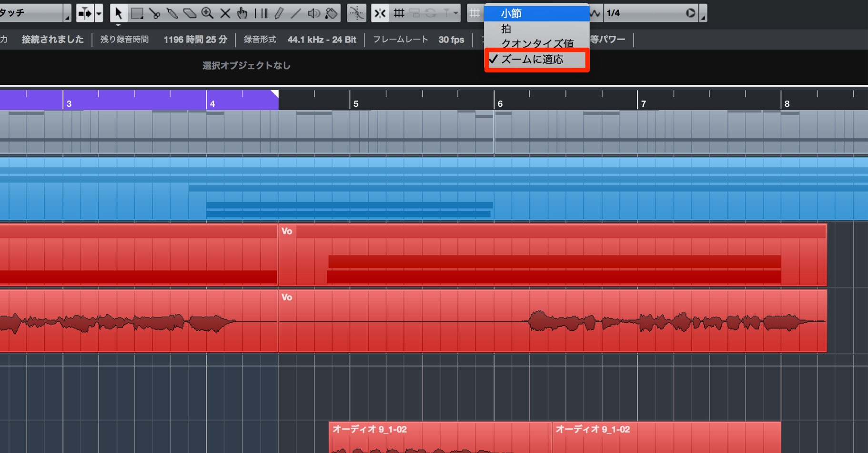Open the 1/4 quantize preset dropdown
The image size is (868, 453).
pyautogui.click(x=651, y=13)
